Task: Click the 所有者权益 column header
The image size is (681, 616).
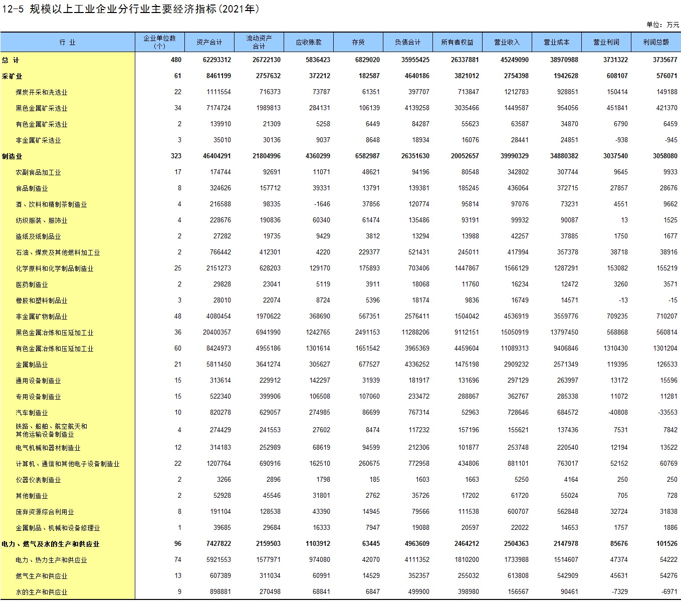Action: (x=457, y=43)
